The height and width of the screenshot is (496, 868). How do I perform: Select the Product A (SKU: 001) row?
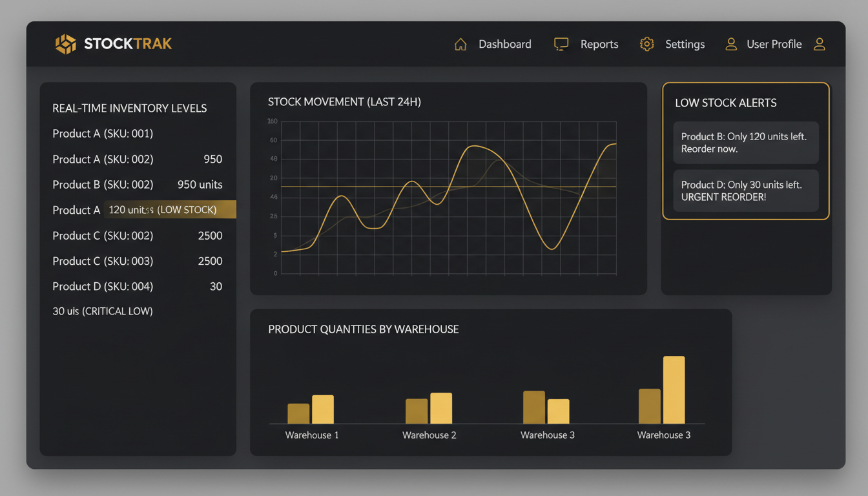click(103, 133)
